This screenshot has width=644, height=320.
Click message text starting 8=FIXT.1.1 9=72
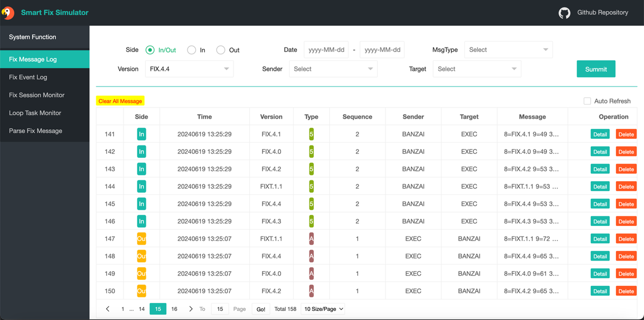[x=531, y=239]
